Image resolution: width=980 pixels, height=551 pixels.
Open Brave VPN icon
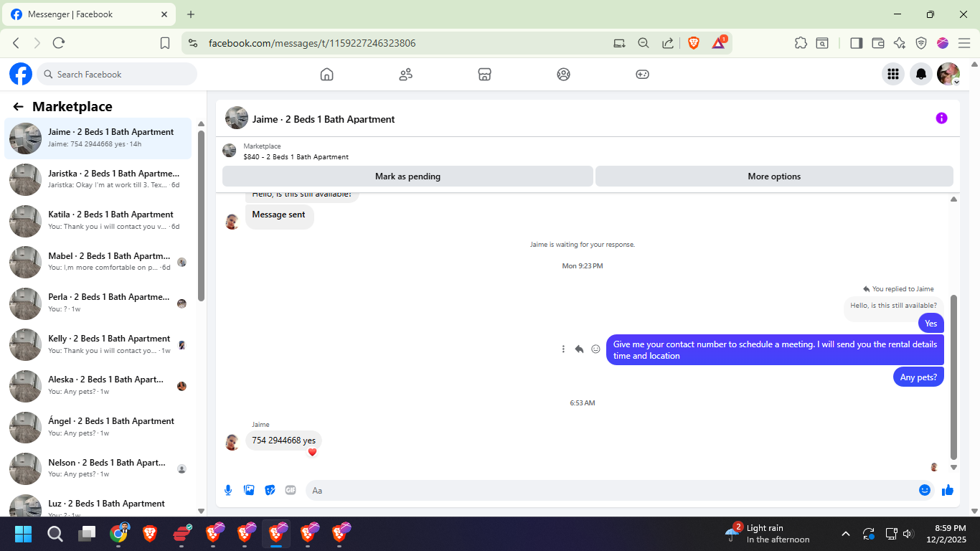pos(921,43)
